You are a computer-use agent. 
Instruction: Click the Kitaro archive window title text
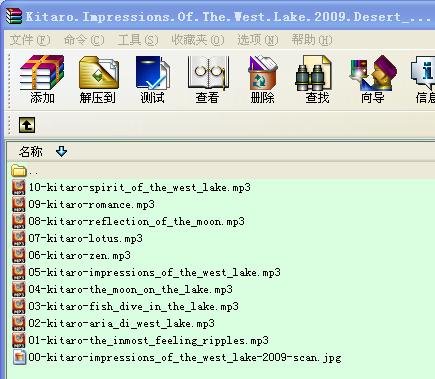point(229,16)
